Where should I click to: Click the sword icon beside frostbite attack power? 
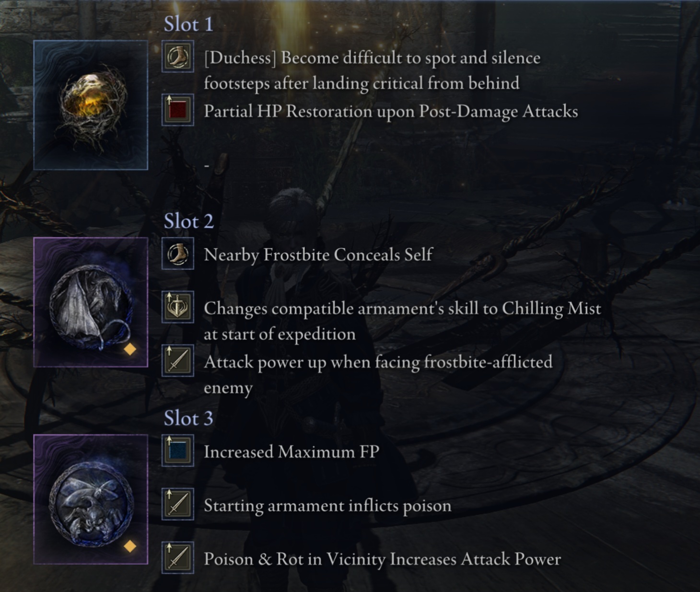tap(178, 360)
